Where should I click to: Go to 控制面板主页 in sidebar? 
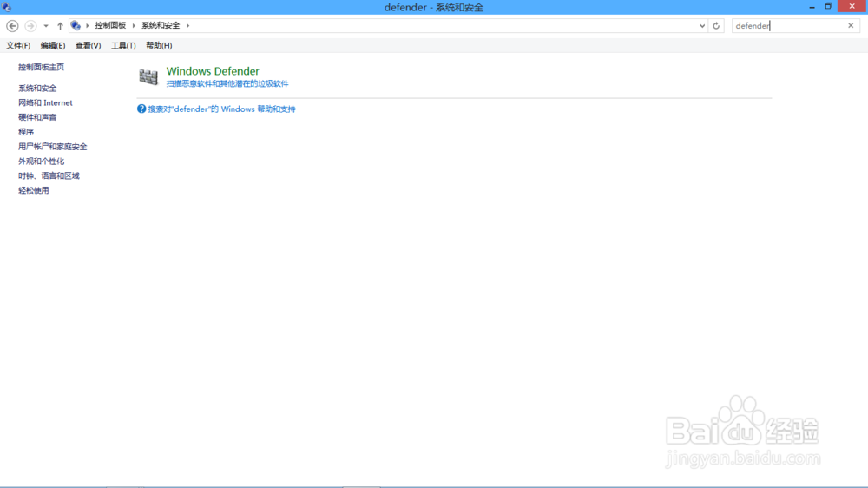(x=41, y=67)
